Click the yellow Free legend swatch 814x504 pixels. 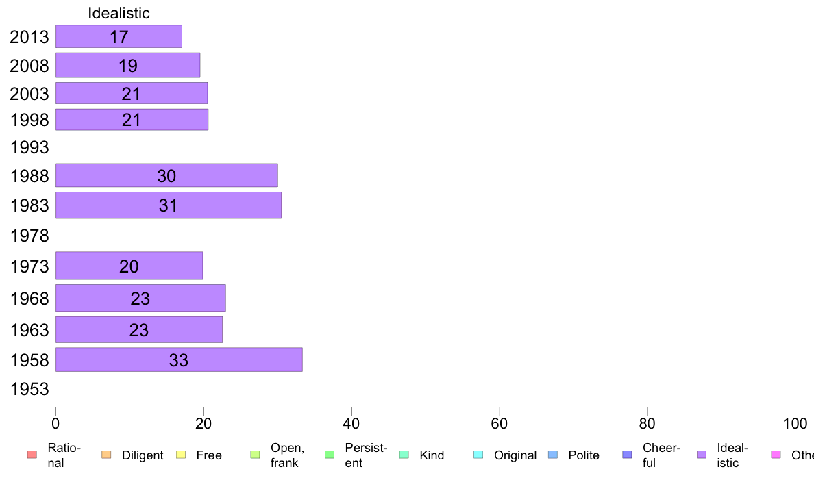click(181, 455)
